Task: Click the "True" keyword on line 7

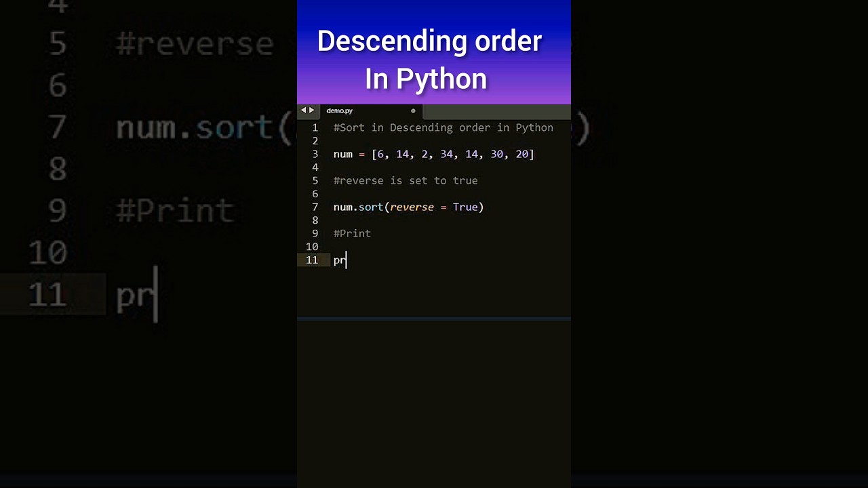Action: pyautogui.click(x=465, y=207)
